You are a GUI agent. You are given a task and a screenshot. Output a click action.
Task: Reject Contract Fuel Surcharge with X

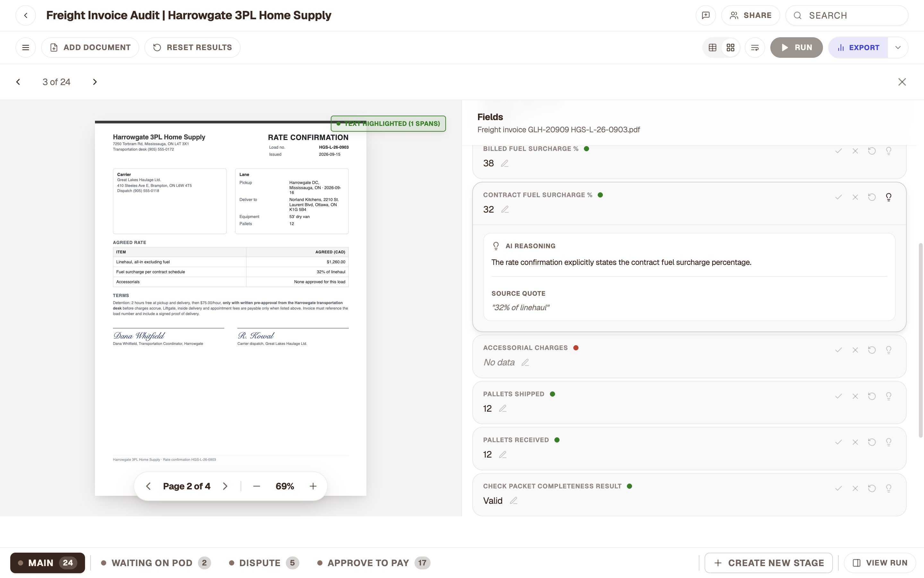point(855,197)
